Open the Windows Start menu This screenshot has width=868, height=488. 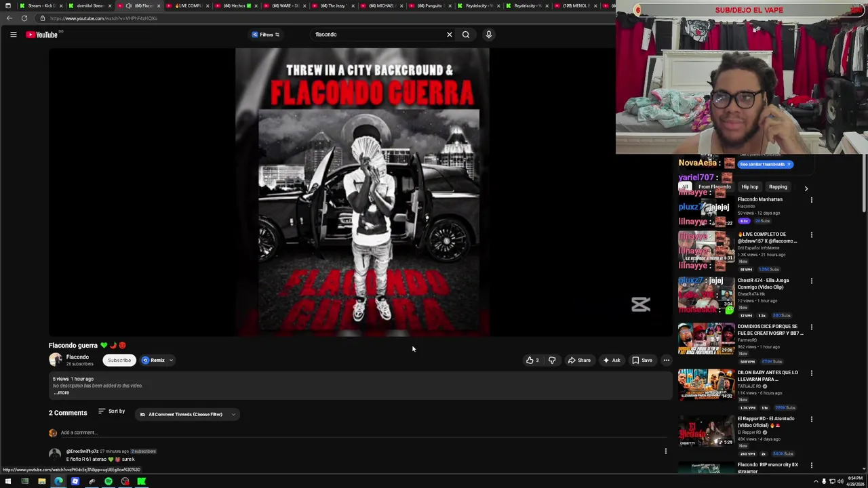coord(8,481)
